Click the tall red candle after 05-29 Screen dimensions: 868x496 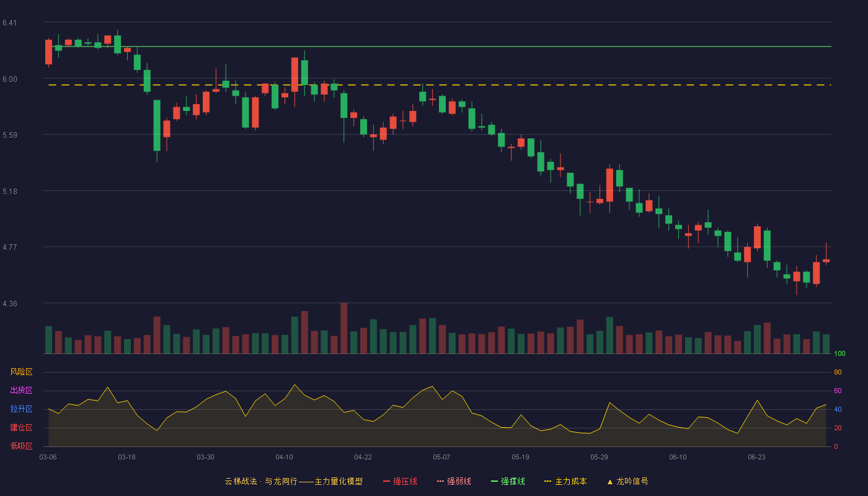point(609,185)
